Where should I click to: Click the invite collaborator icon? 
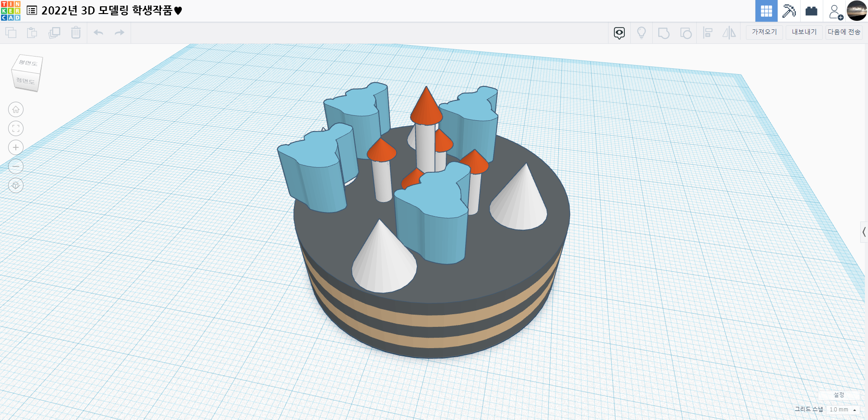tap(835, 11)
